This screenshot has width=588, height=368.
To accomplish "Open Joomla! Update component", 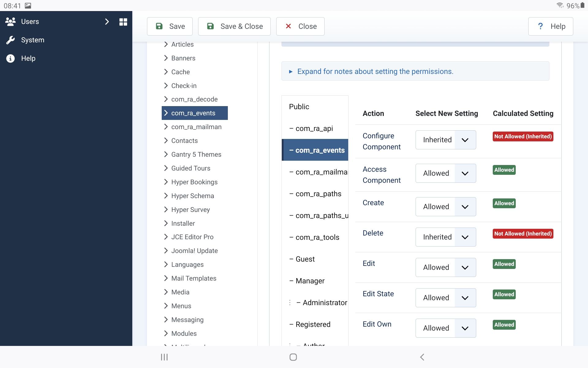I will [194, 251].
